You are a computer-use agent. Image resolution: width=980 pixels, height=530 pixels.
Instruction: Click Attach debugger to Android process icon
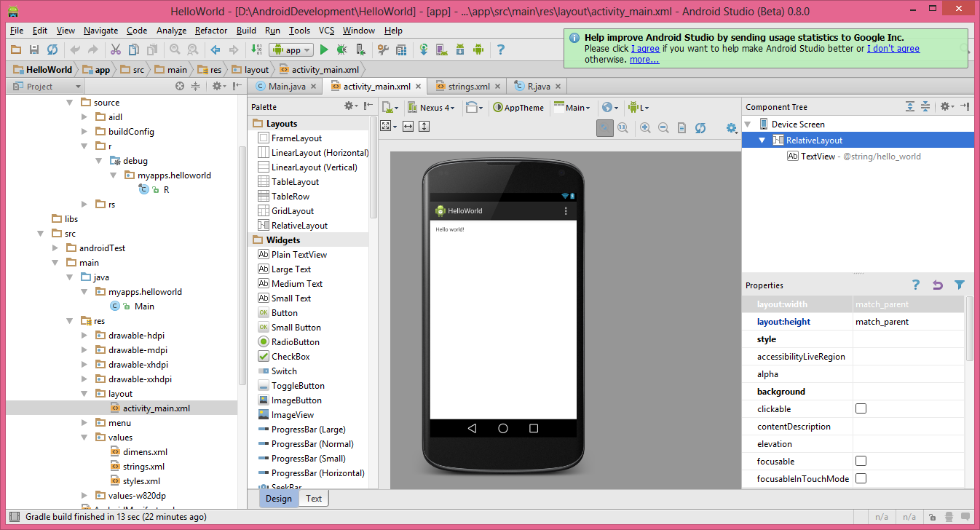[360, 50]
